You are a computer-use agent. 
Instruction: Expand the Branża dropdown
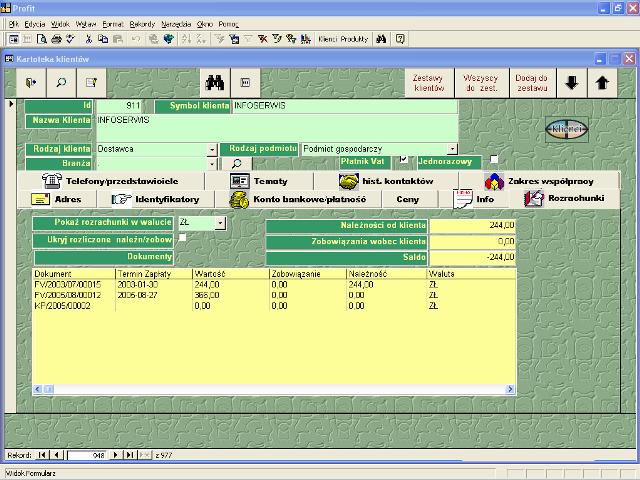(x=212, y=164)
